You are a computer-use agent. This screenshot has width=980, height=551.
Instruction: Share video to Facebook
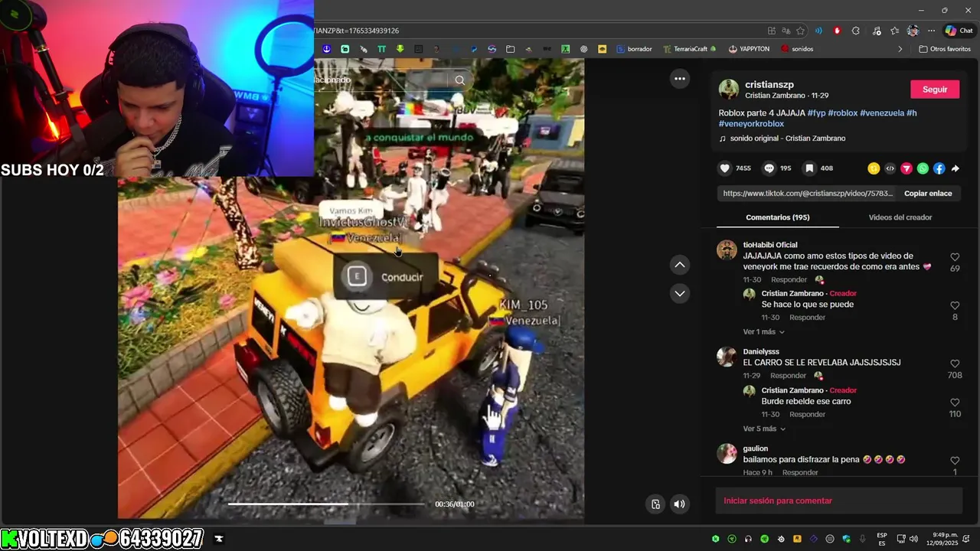point(939,168)
